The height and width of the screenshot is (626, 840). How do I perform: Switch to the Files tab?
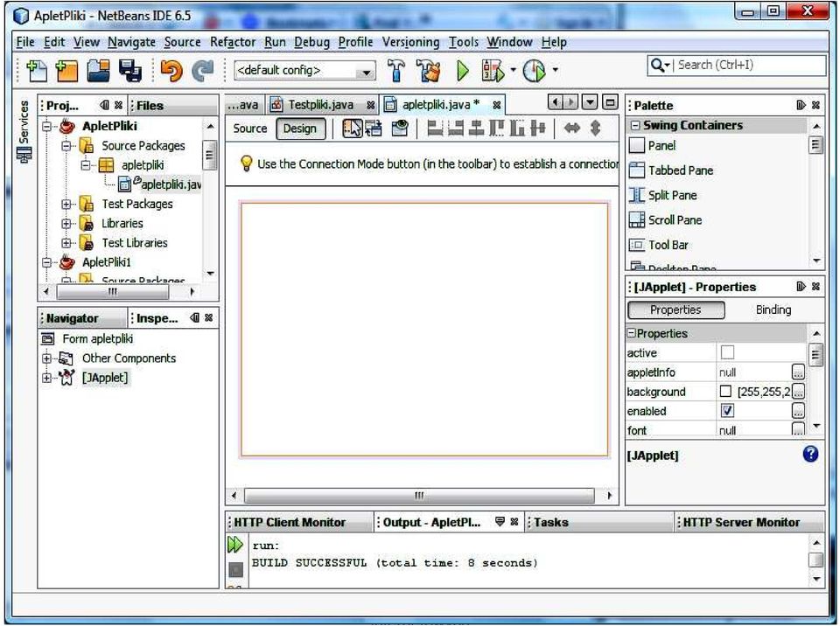coord(150,106)
